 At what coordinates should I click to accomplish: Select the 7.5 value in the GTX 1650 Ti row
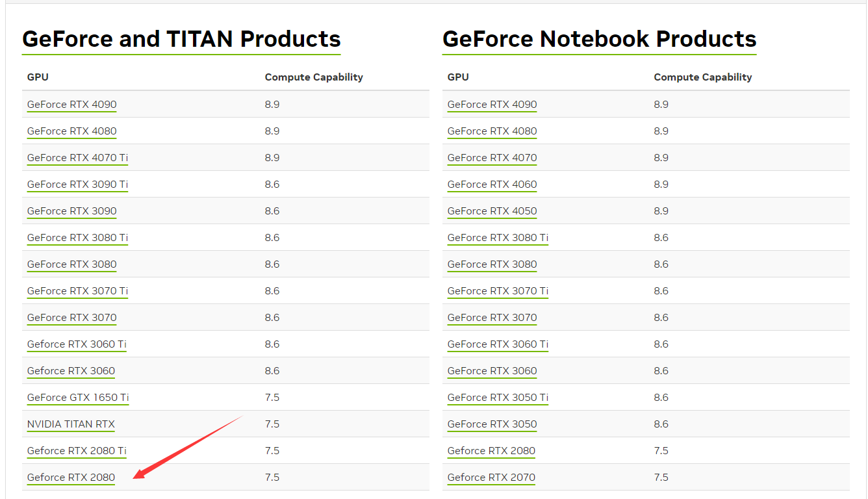pyautogui.click(x=272, y=398)
